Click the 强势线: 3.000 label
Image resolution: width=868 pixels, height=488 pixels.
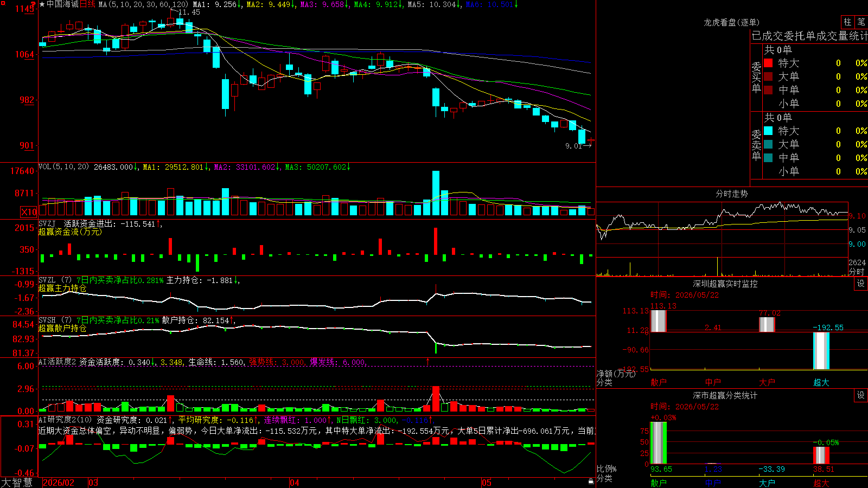point(277,362)
